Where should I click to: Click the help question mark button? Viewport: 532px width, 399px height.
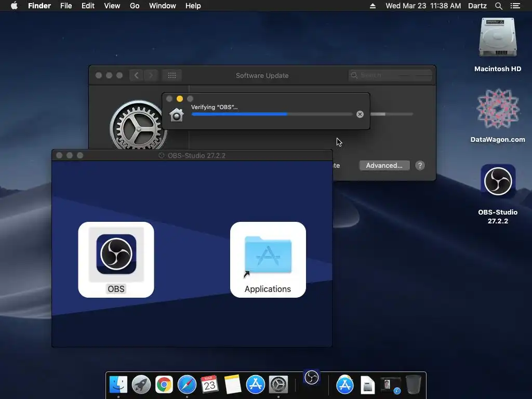tap(420, 166)
